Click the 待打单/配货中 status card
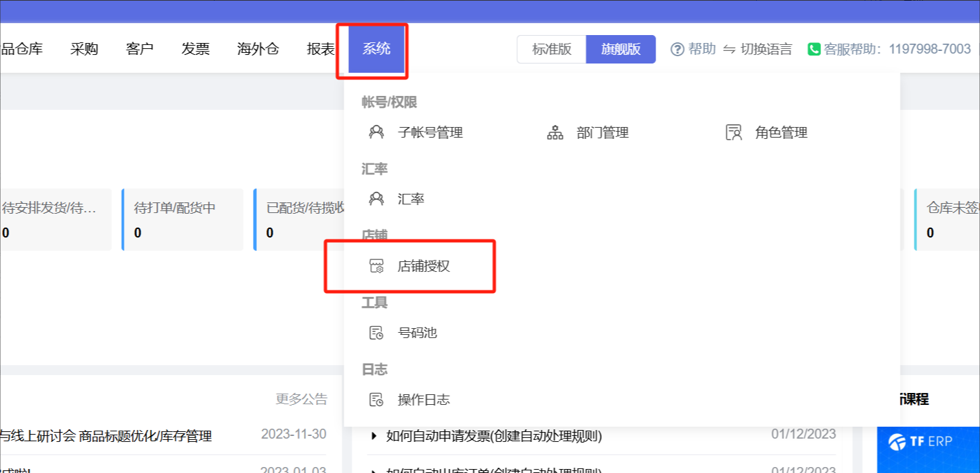The image size is (980, 473). click(x=182, y=220)
